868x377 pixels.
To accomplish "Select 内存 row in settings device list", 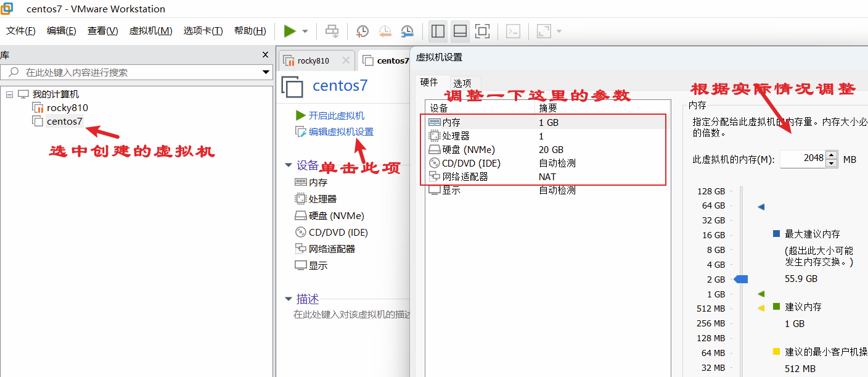I will pyautogui.click(x=547, y=122).
